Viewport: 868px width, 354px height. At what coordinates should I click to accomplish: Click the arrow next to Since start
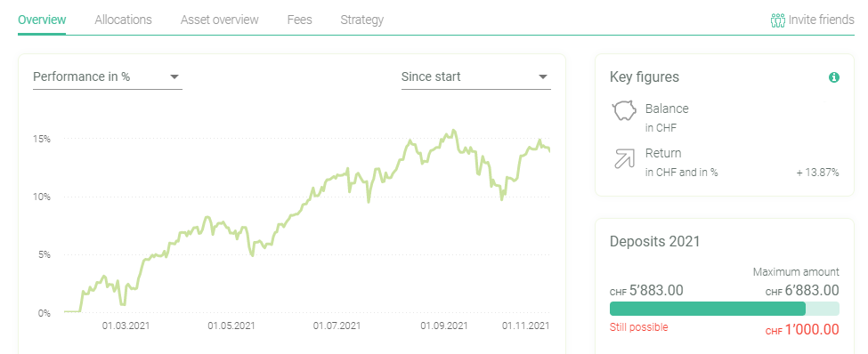(543, 76)
